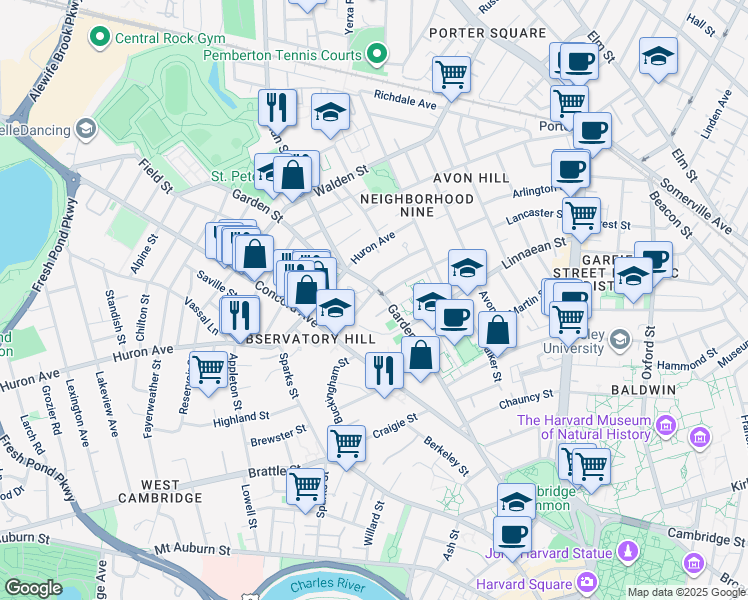
Task: Select the restaurant marker near Vassal Ln
Action: click(x=238, y=315)
